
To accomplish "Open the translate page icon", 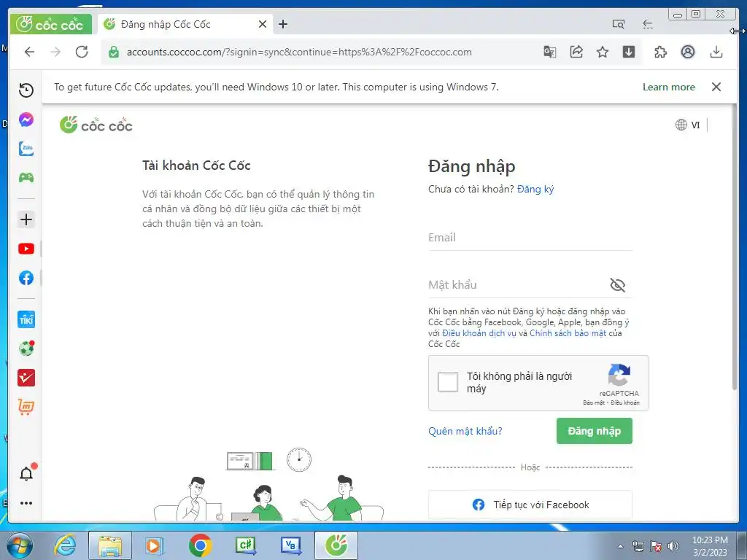I will click(550, 52).
